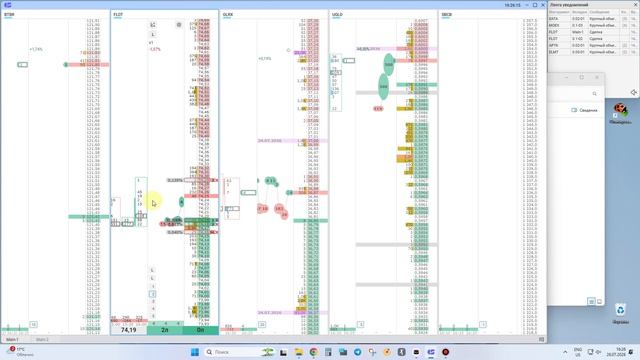Image resolution: width=640 pixels, height=360 pixels.
Task: Click the scale box at bottom of UGLD panel
Action: tap(360, 324)
